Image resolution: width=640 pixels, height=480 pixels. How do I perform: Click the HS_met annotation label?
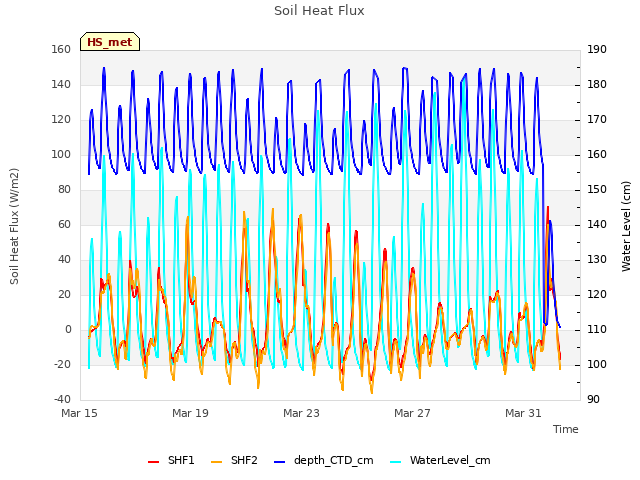click(x=110, y=42)
